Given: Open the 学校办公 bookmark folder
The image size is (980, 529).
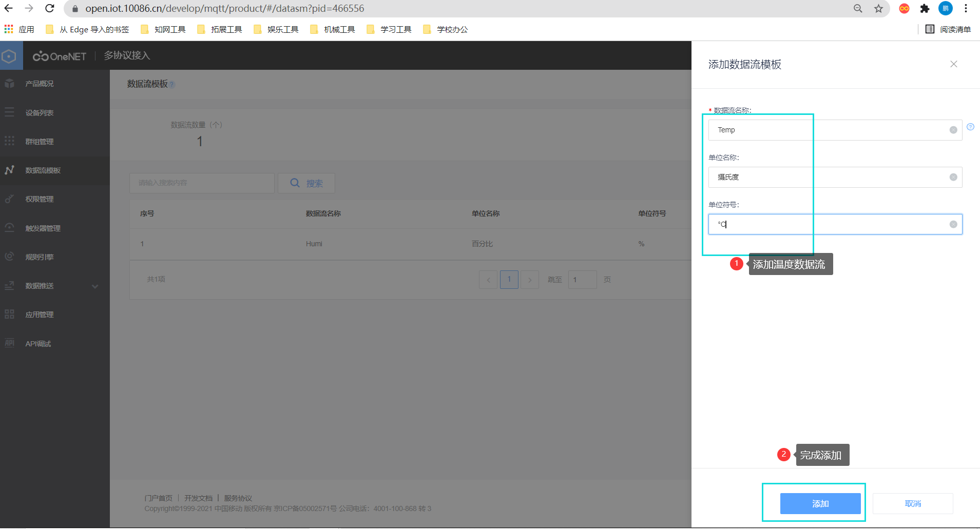Looking at the screenshot, I should click(446, 29).
